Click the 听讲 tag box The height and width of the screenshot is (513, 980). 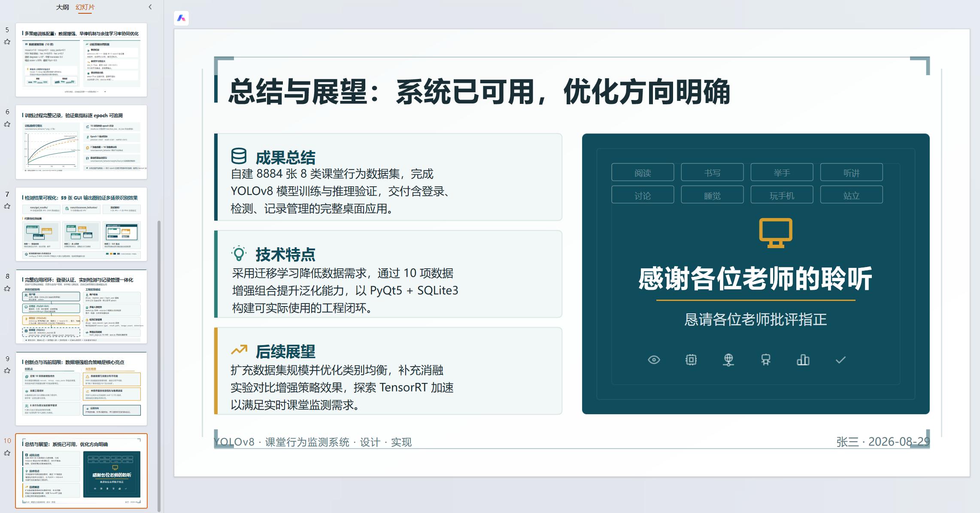(851, 173)
